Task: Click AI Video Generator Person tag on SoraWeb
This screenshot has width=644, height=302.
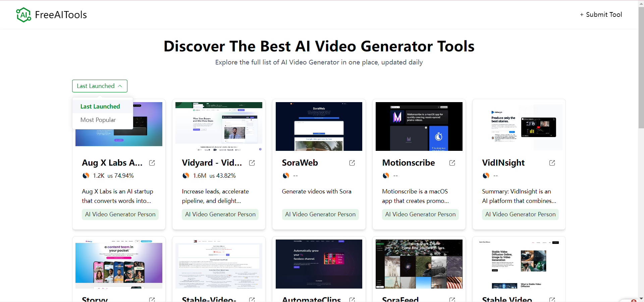Action: (320, 214)
